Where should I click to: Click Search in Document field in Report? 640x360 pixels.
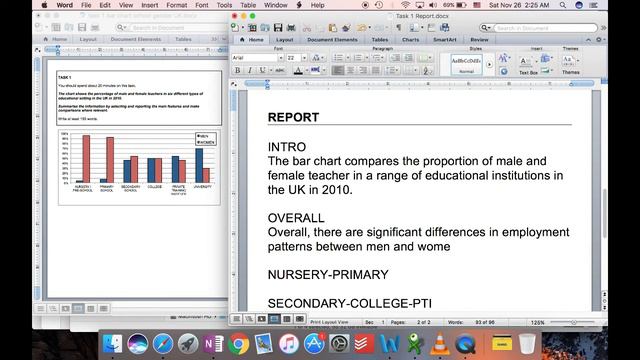(x=544, y=28)
